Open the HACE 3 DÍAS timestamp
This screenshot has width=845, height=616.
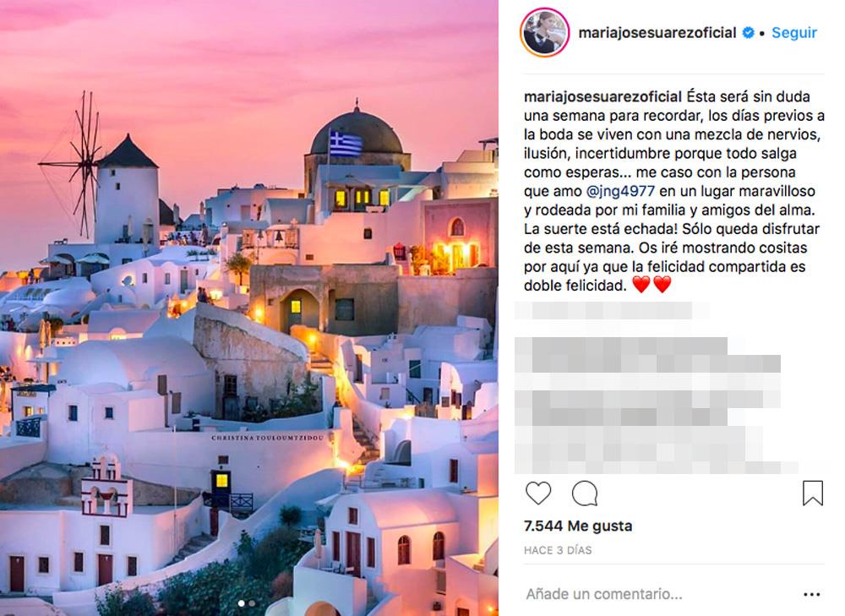coord(558,550)
